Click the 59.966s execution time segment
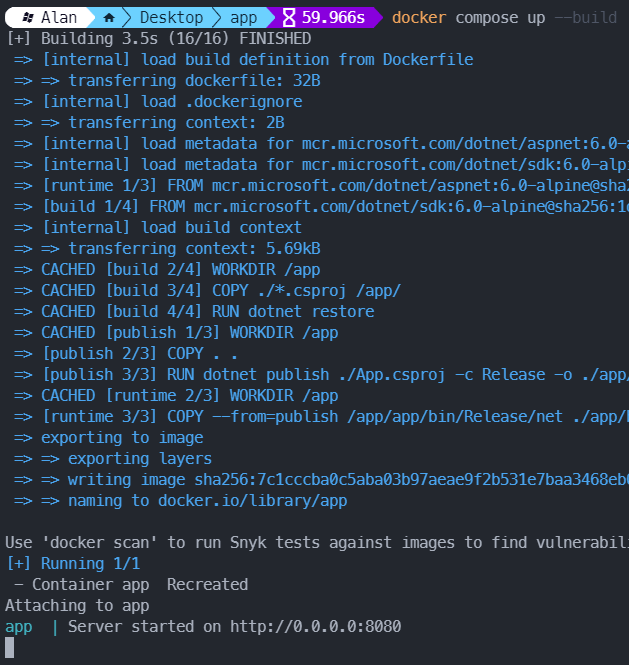The width and height of the screenshot is (629, 665). tap(333, 17)
